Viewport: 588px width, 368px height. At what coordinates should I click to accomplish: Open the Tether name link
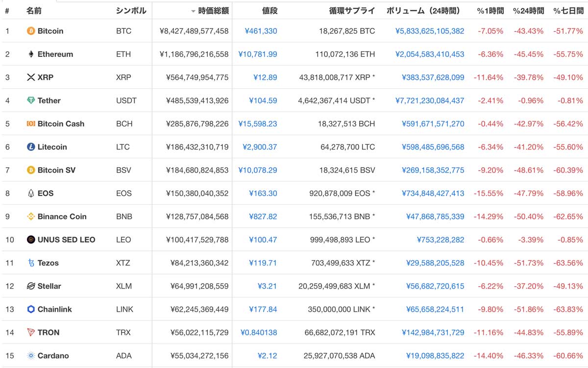point(49,100)
